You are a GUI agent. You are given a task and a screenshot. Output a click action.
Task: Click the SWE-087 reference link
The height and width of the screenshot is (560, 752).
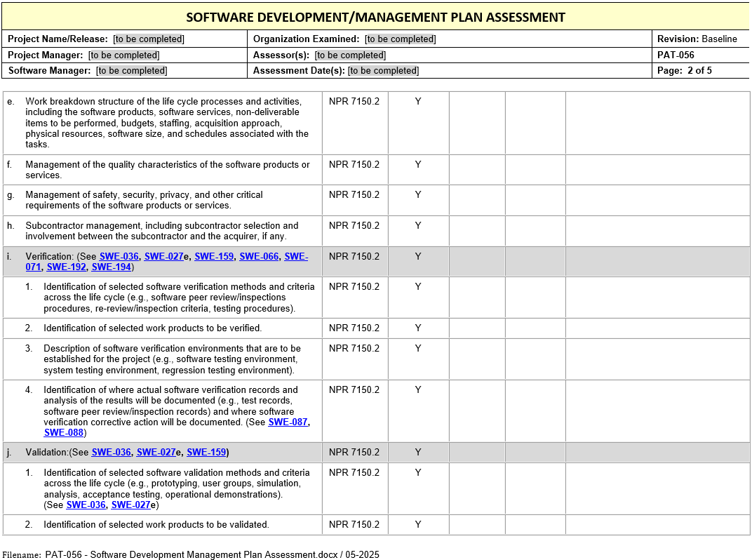[x=288, y=422]
